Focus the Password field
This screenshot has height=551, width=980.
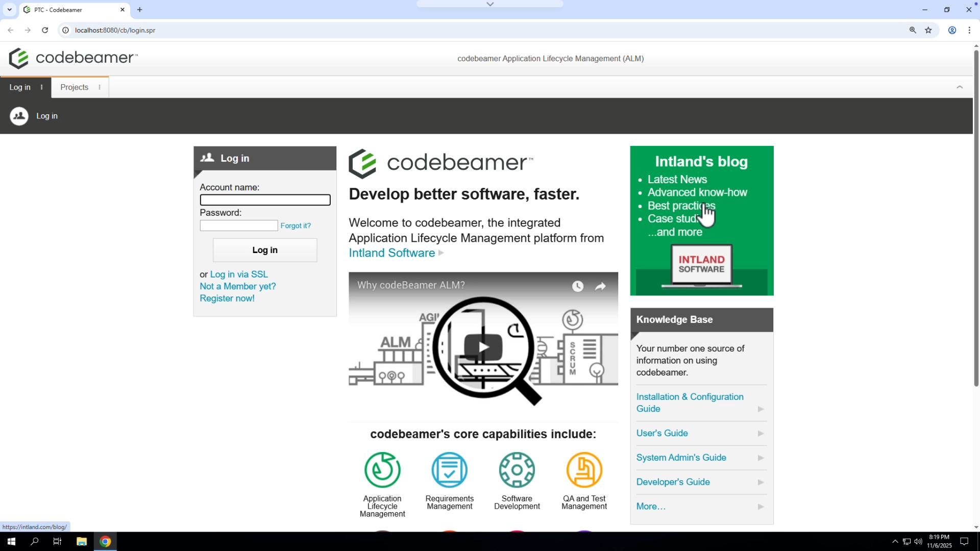coord(239,226)
